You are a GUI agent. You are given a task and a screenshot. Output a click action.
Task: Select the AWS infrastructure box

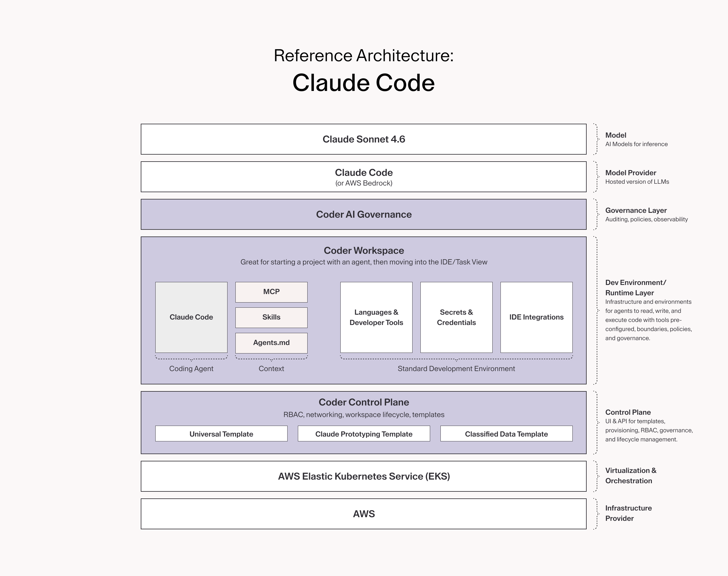(x=364, y=514)
